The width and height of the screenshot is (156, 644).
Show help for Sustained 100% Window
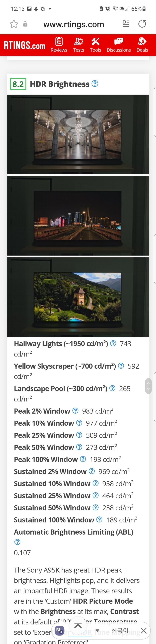(x=99, y=520)
